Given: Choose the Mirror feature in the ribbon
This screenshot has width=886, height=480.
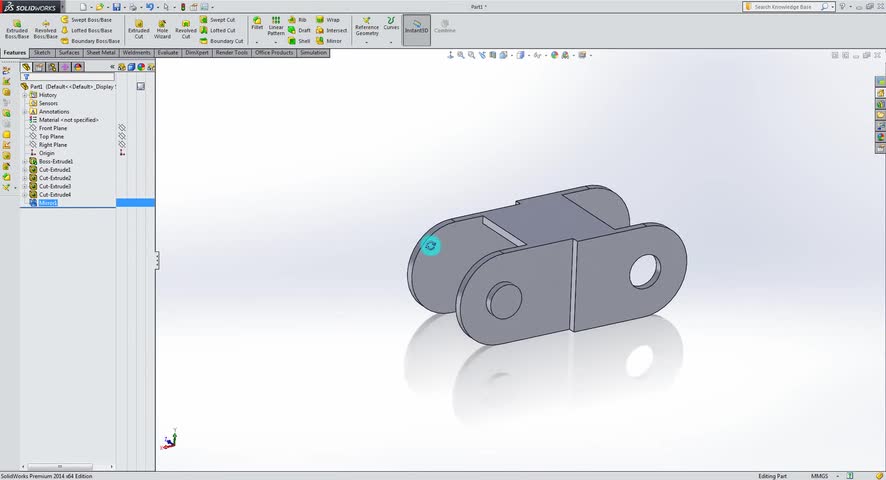Looking at the screenshot, I should (x=329, y=41).
